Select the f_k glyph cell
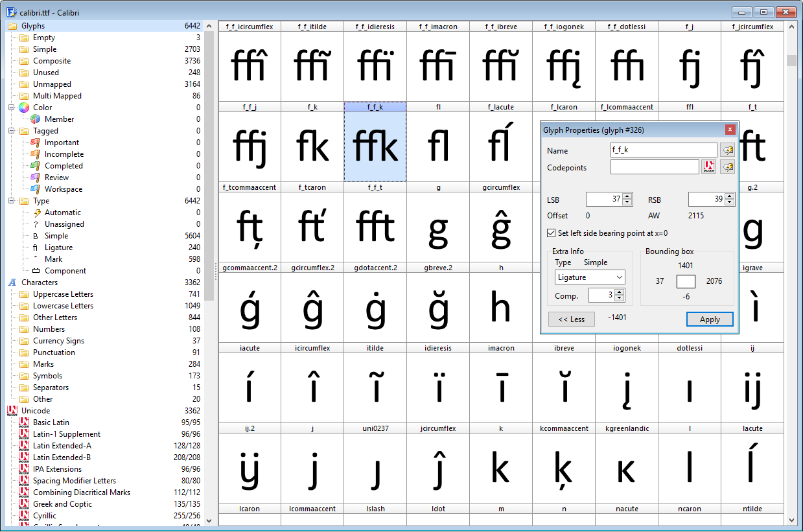 (x=312, y=142)
